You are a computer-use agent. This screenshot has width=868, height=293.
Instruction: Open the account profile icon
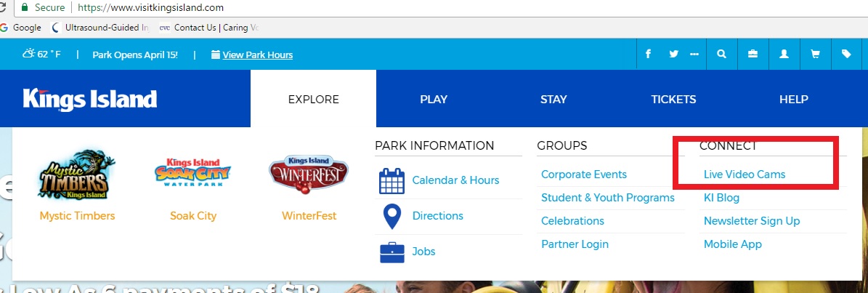784,55
